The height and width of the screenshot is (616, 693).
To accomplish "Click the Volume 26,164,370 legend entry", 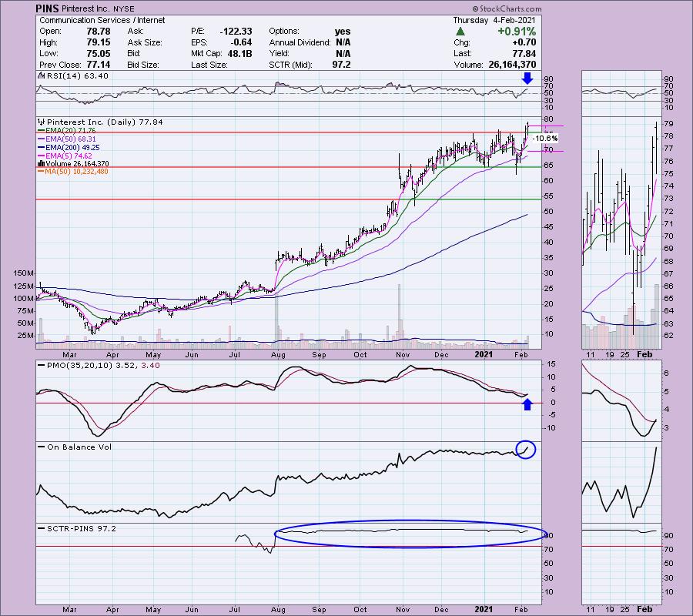I will coord(73,163).
